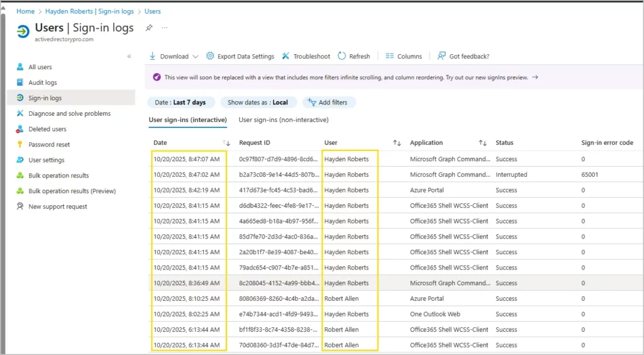Click activedirectorypro.com tenant name

coord(64,40)
